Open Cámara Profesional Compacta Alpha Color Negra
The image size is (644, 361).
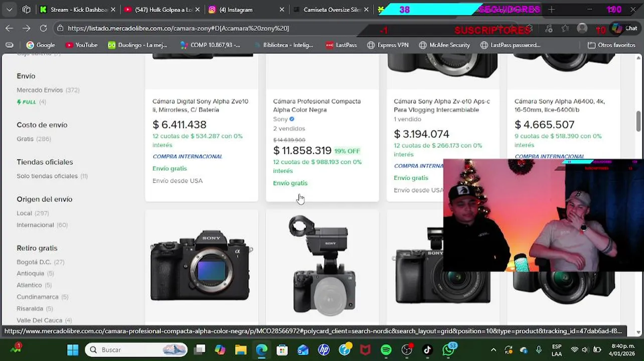pos(316,105)
